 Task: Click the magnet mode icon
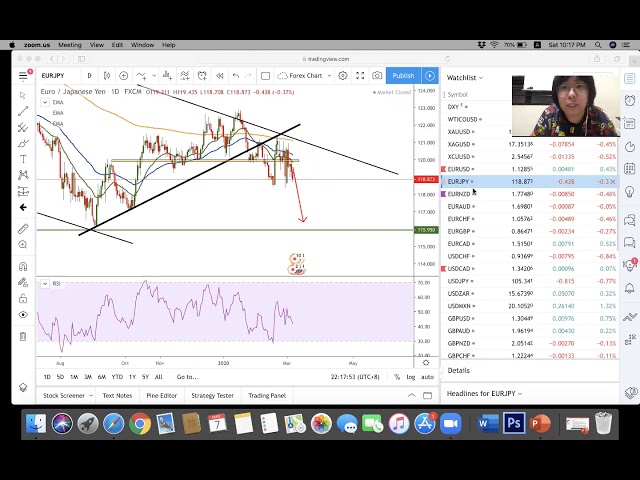click(x=23, y=266)
